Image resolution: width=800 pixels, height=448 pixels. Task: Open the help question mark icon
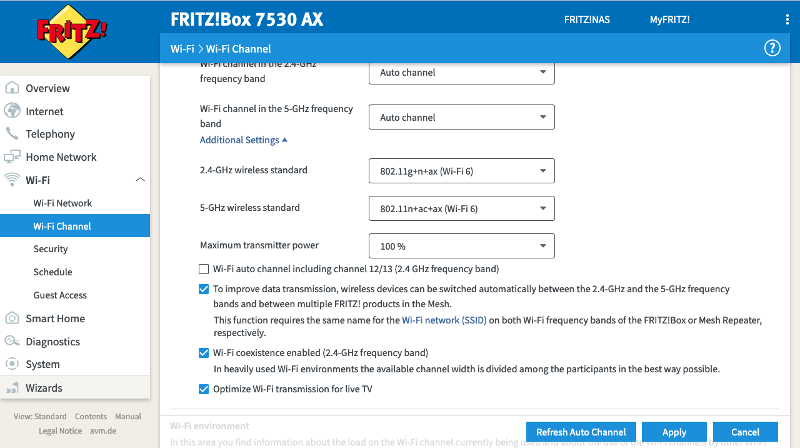point(772,48)
